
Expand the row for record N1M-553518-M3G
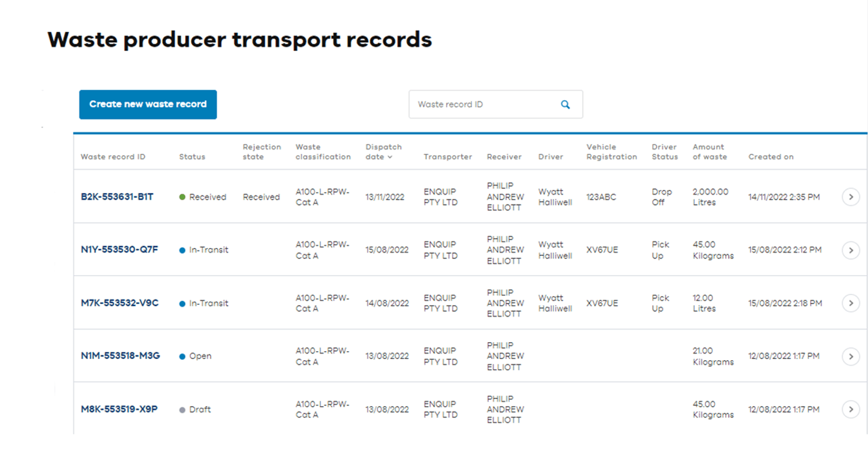pyautogui.click(x=851, y=356)
